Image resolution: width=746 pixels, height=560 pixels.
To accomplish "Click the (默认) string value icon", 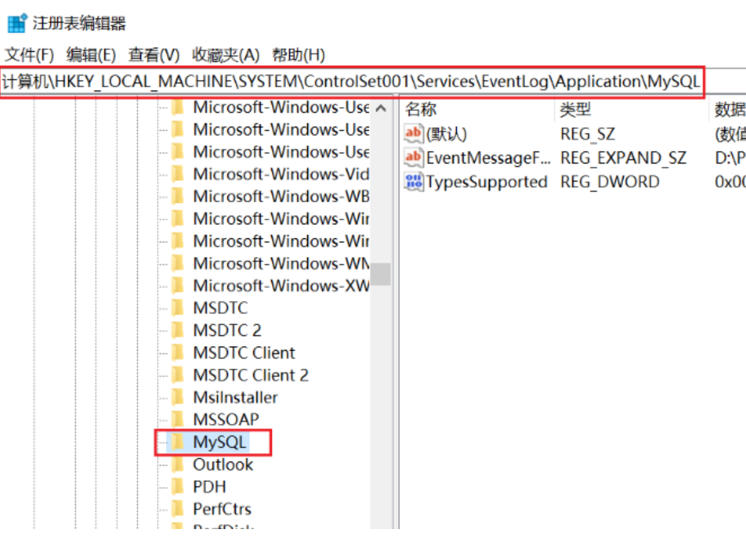I will click(x=413, y=134).
